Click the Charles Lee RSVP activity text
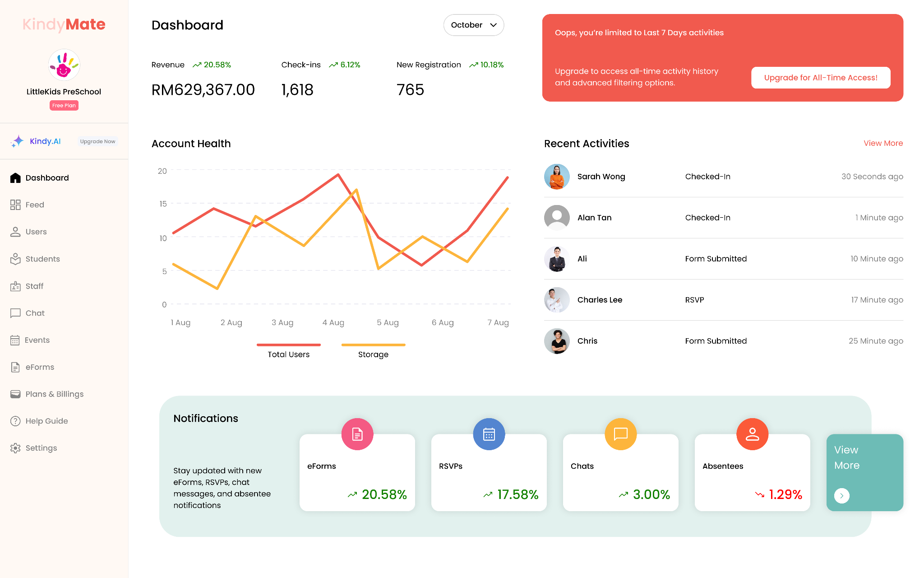The height and width of the screenshot is (578, 924). (694, 300)
